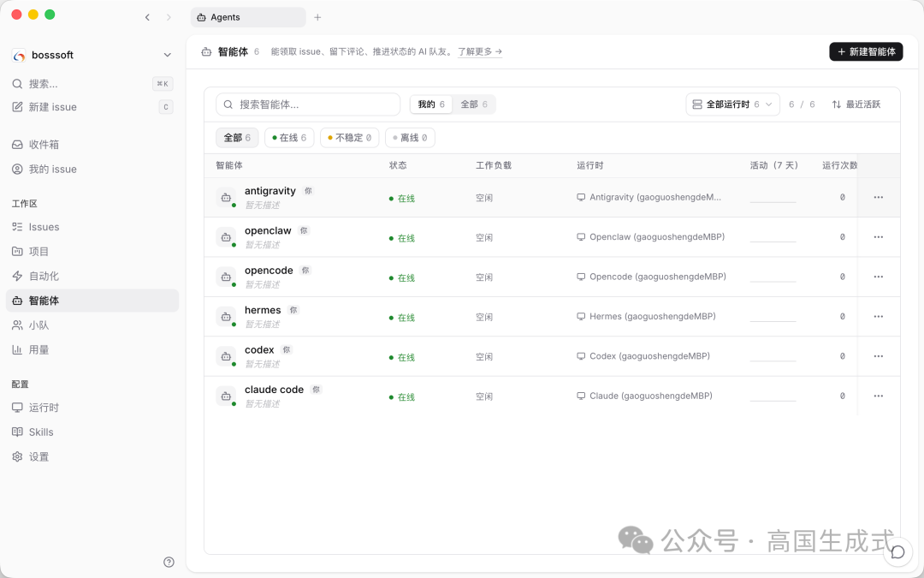Open more options for opencode row
Image resolution: width=924 pixels, height=578 pixels.
[x=878, y=277]
